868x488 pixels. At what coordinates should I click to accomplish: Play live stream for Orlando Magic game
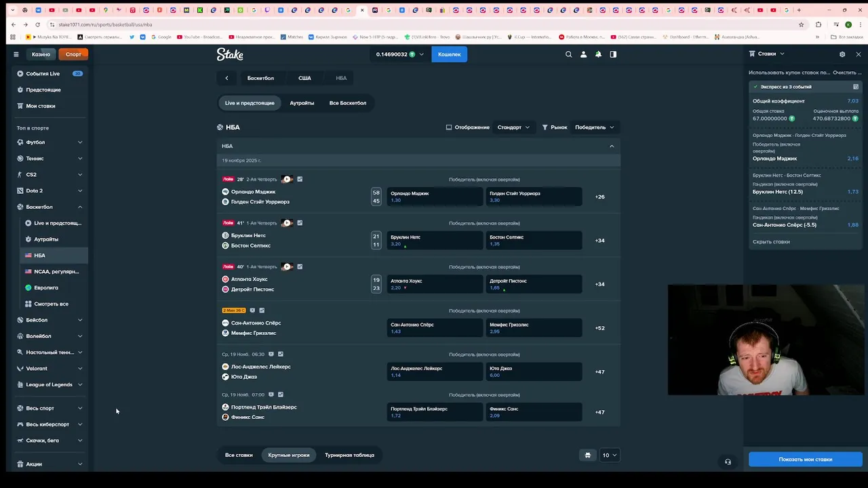pos(287,179)
